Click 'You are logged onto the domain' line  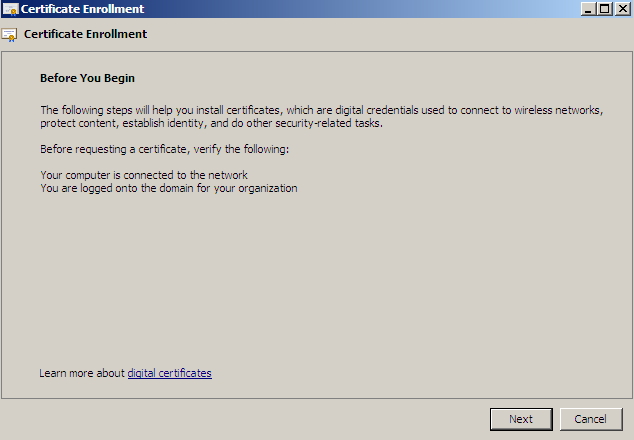tap(168, 188)
